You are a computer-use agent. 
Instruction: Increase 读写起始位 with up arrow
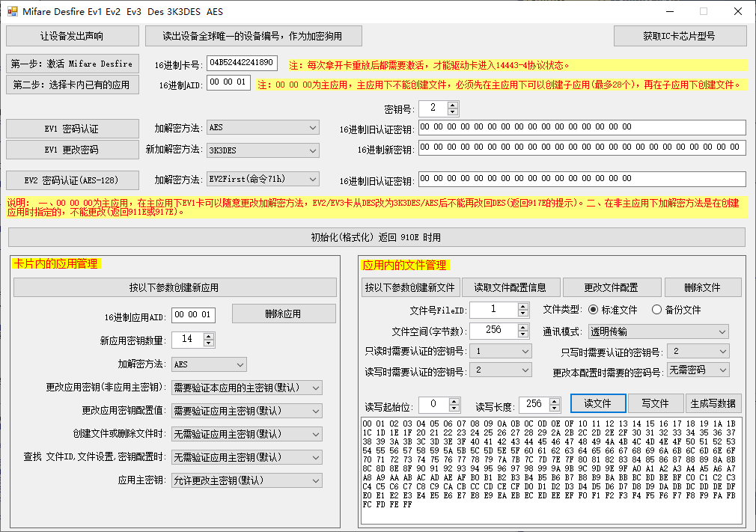pyautogui.click(x=454, y=401)
